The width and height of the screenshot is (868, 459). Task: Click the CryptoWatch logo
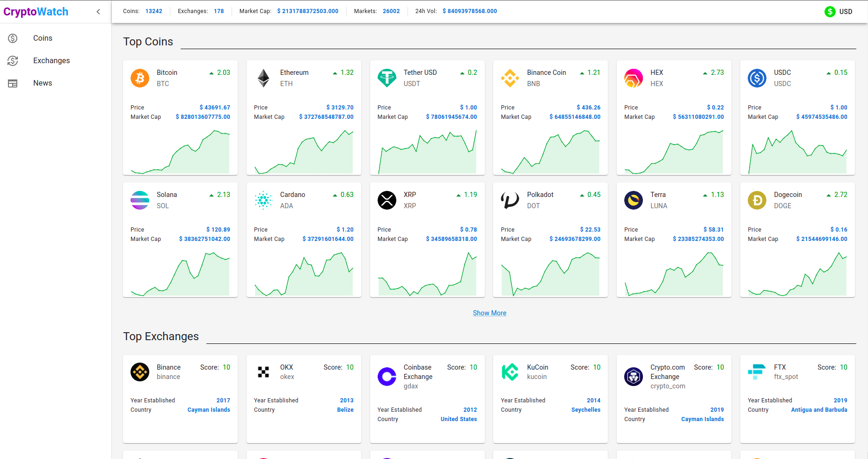point(36,12)
